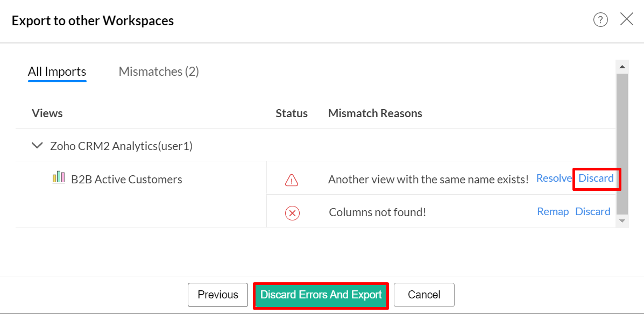Image resolution: width=644 pixels, height=314 pixels.
Task: Click Discard Errors And Export button
Action: pos(321,295)
